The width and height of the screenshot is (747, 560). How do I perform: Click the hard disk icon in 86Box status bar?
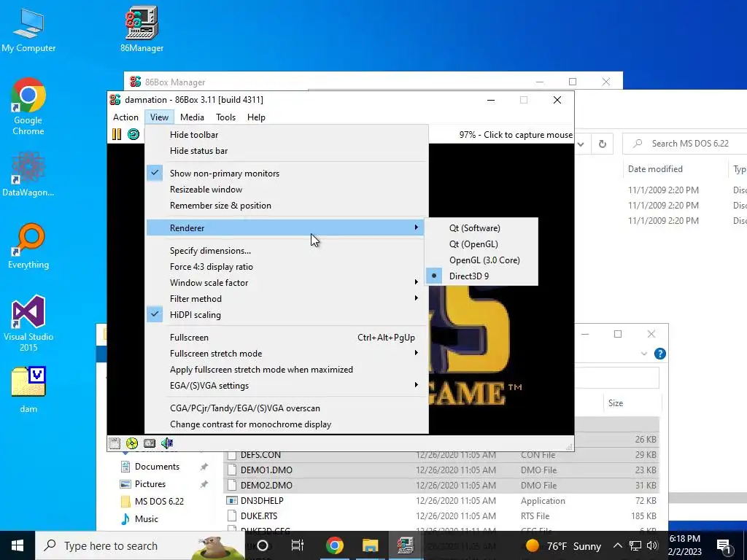tap(150, 443)
